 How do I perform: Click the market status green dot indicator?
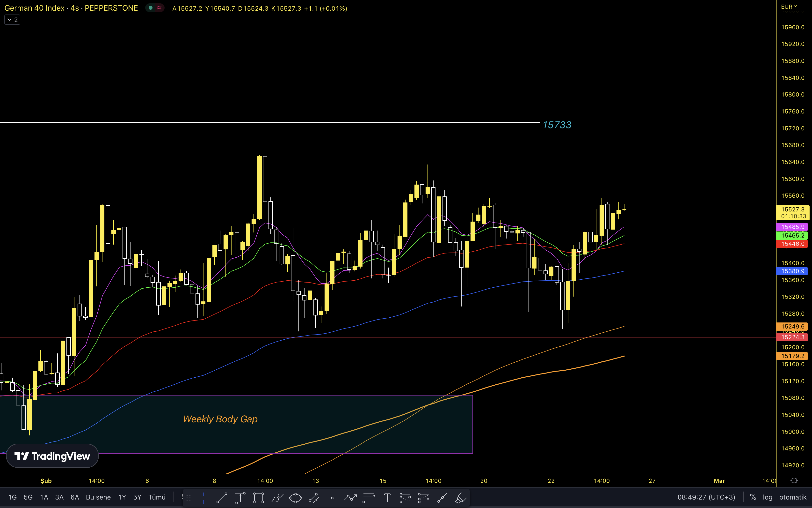point(151,8)
